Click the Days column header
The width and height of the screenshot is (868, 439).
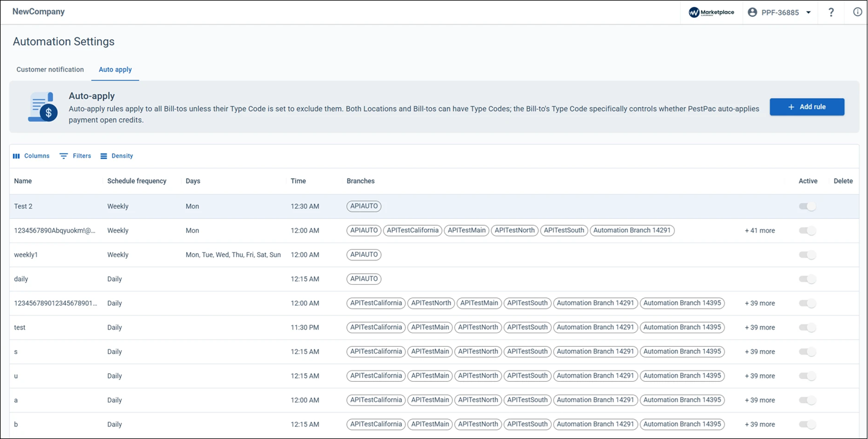[193, 181]
